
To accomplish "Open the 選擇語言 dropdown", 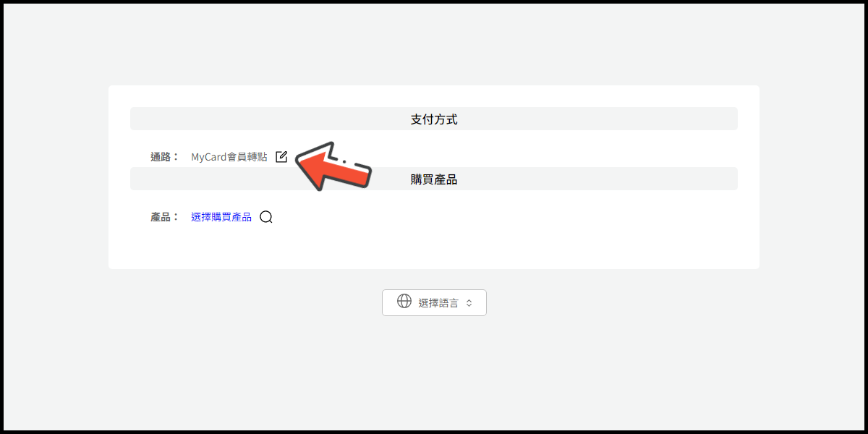I will 434,302.
